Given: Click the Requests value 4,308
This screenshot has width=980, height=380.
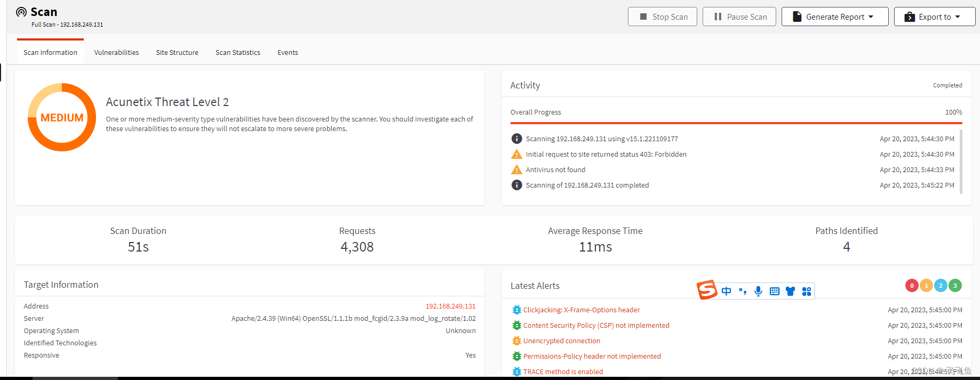Looking at the screenshot, I should coord(357,247).
